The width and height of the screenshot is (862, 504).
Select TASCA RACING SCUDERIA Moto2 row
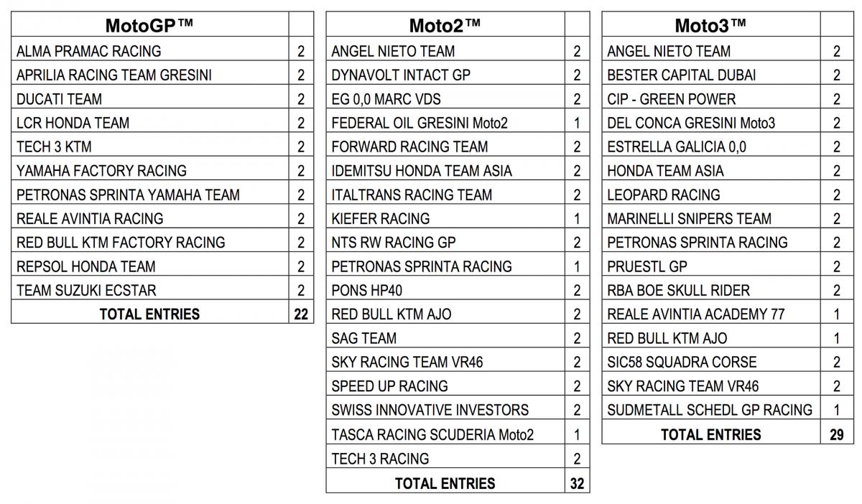click(x=432, y=434)
